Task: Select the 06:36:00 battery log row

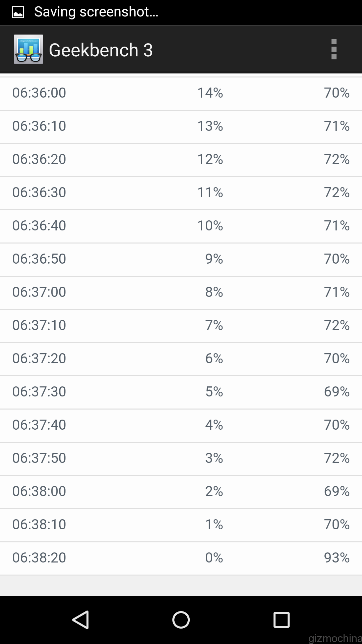Action: pyautogui.click(x=181, y=93)
